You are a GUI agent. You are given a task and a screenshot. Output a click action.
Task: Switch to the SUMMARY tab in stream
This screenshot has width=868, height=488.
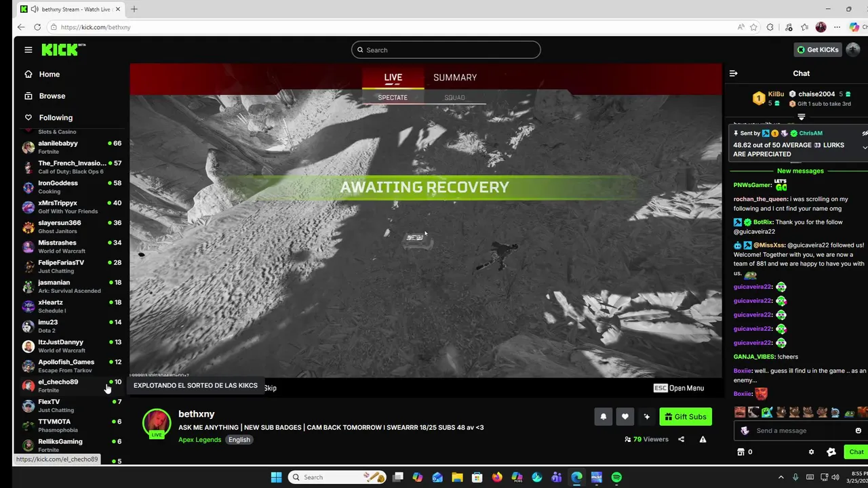[x=455, y=77]
